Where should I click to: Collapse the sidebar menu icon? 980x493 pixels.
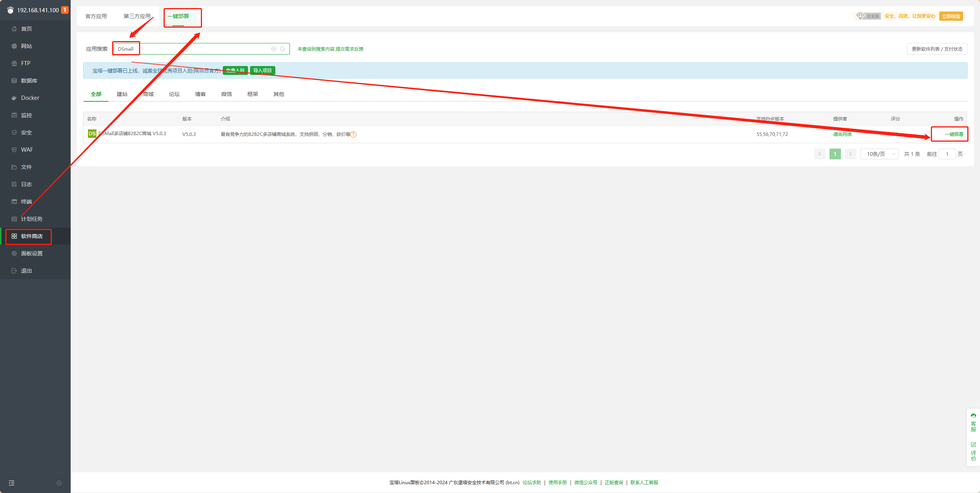coord(12,483)
